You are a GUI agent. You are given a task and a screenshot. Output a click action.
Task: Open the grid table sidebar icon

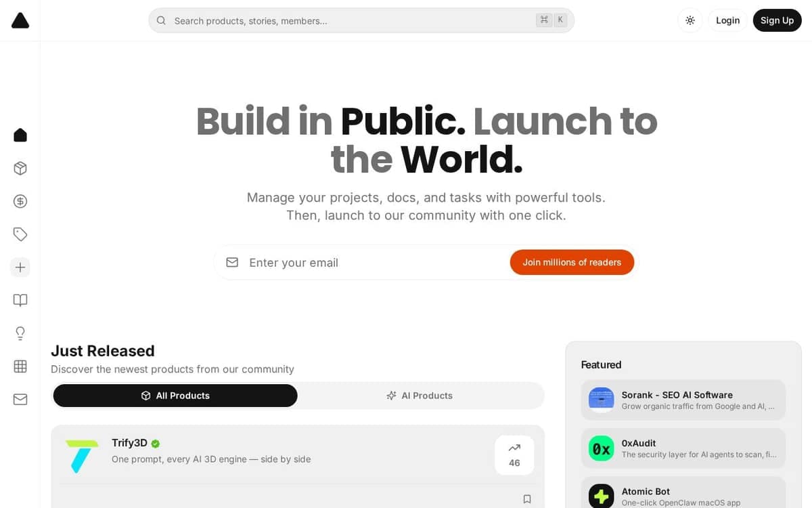pyautogui.click(x=20, y=366)
